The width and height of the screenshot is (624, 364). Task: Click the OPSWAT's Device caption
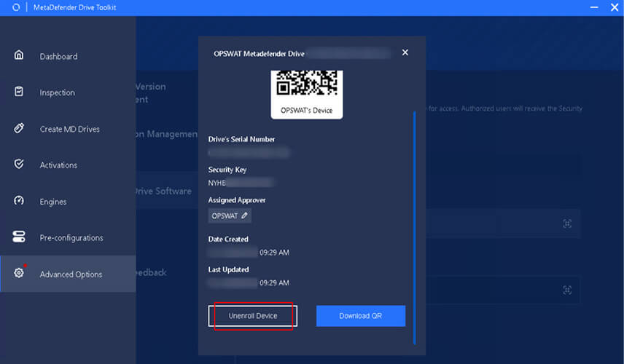(x=306, y=111)
